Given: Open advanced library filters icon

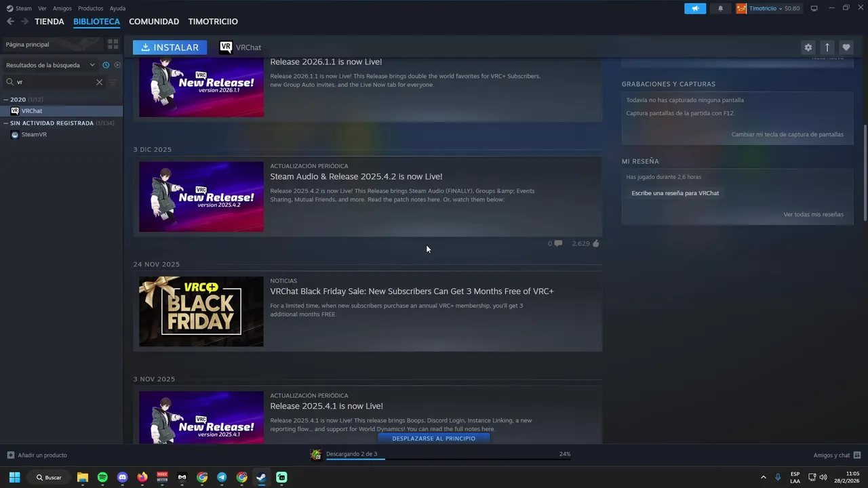Looking at the screenshot, I should pos(113,82).
